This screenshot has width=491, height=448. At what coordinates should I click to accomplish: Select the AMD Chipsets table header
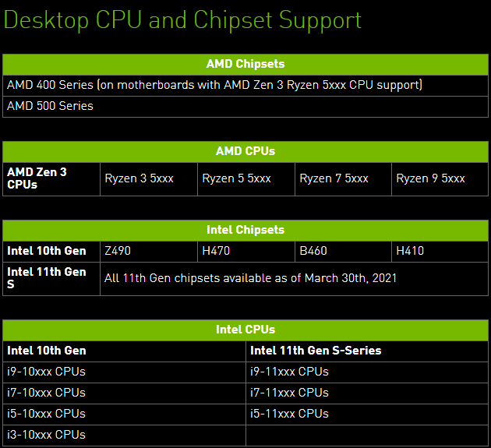coord(245,64)
